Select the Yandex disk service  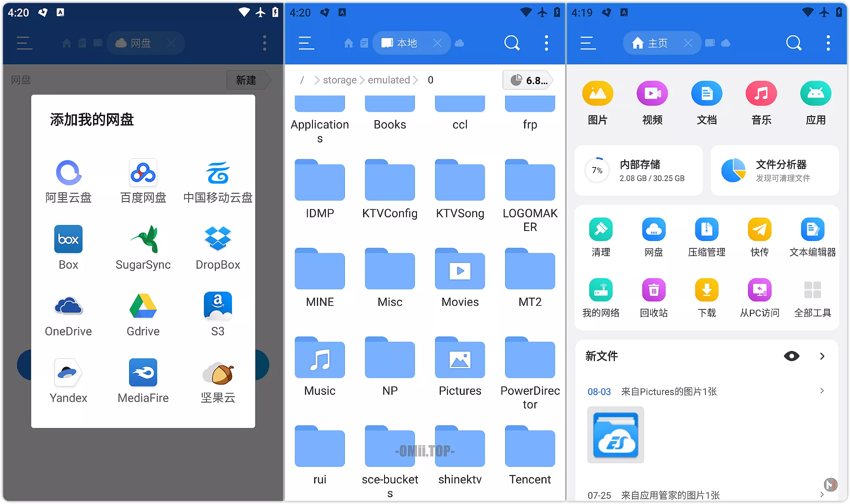click(x=68, y=381)
